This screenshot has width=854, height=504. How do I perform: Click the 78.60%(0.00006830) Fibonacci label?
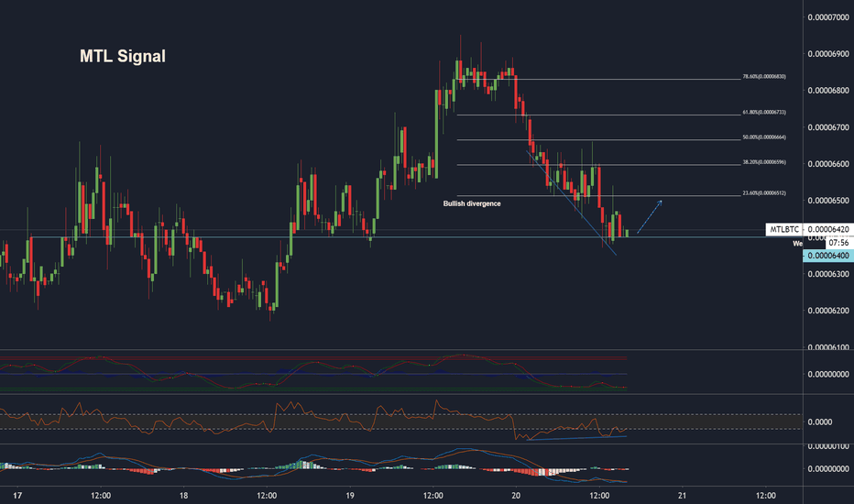click(763, 77)
